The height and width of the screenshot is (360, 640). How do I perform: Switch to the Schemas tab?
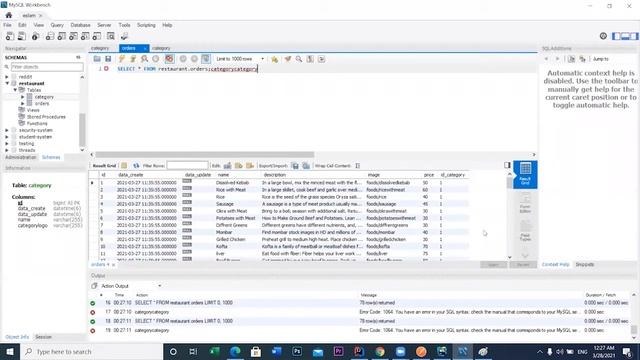[x=51, y=157]
